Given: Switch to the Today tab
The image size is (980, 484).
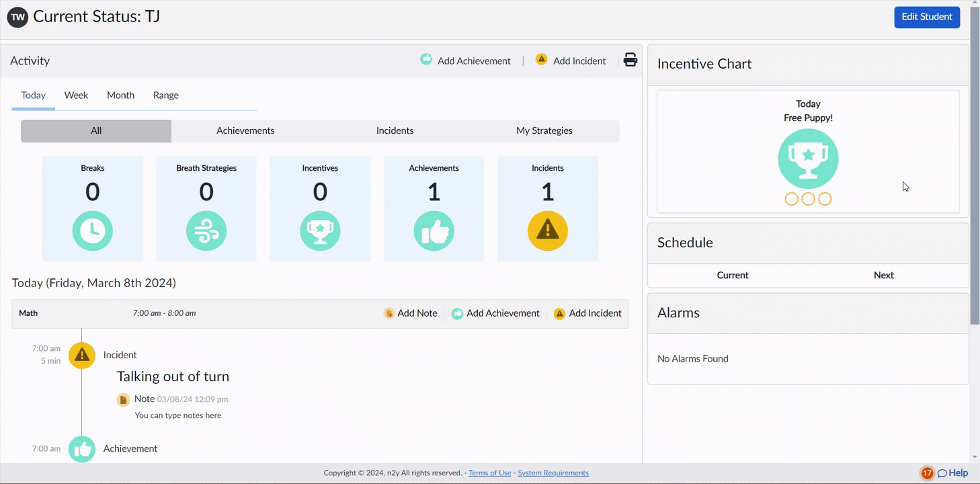Looking at the screenshot, I should (33, 95).
